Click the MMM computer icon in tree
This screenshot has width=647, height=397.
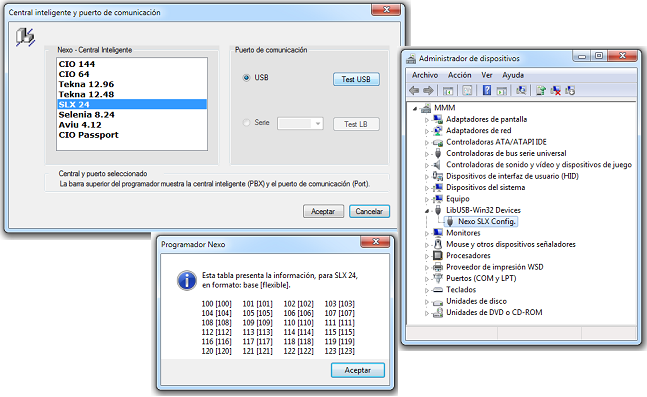coord(425,108)
